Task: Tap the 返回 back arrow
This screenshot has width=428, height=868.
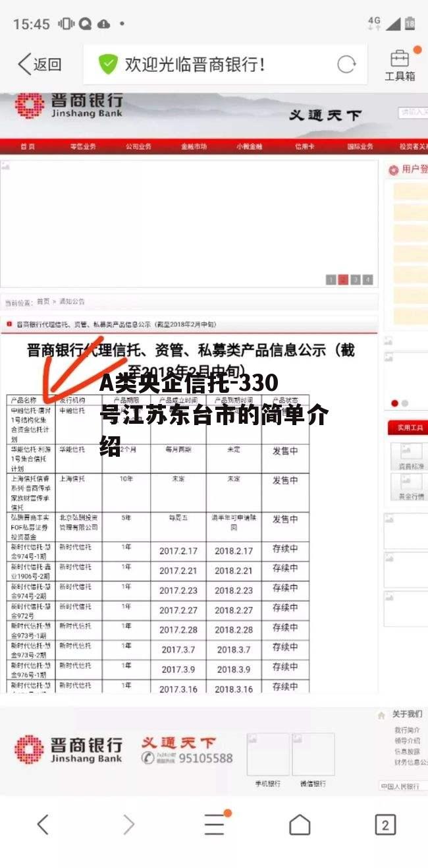Action: pyautogui.click(x=38, y=64)
